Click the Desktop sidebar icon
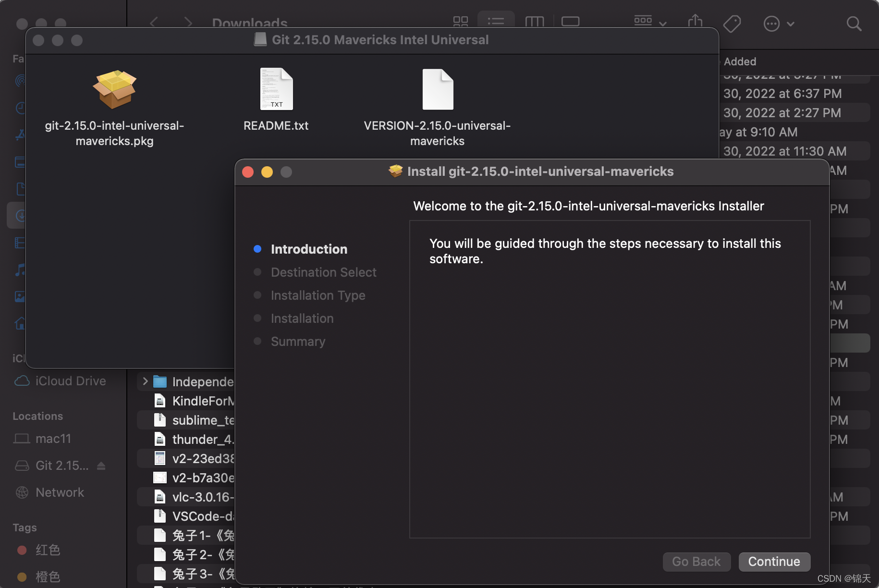The image size is (879, 588). (x=20, y=162)
